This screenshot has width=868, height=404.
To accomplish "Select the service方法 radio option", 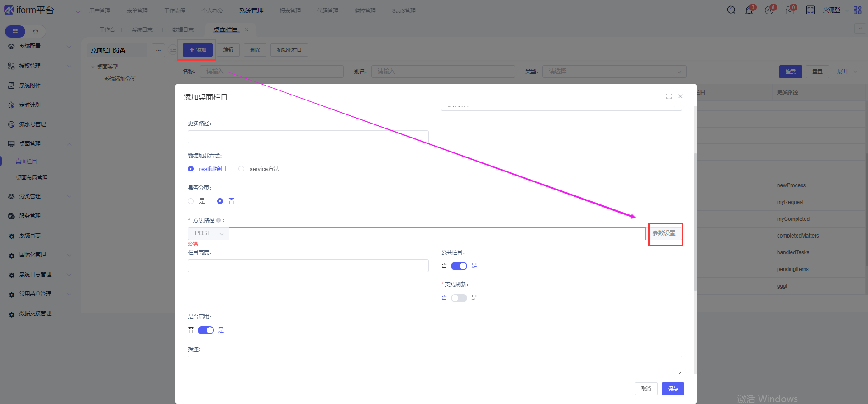I will (x=242, y=169).
